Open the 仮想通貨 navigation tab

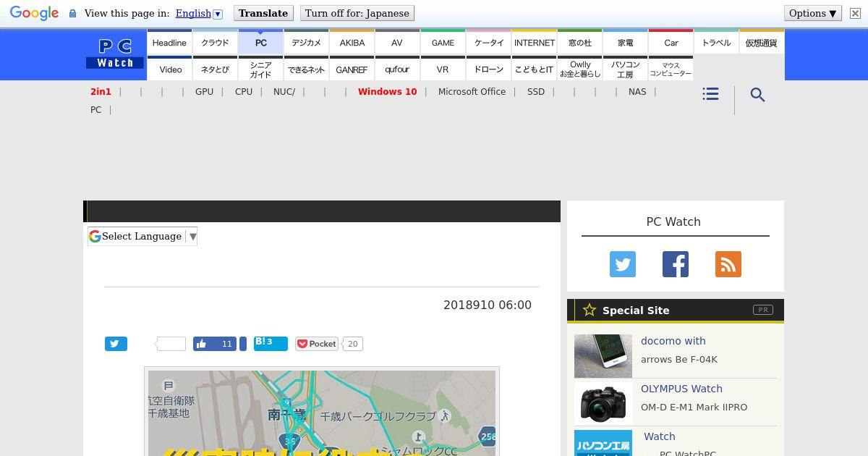(x=762, y=42)
